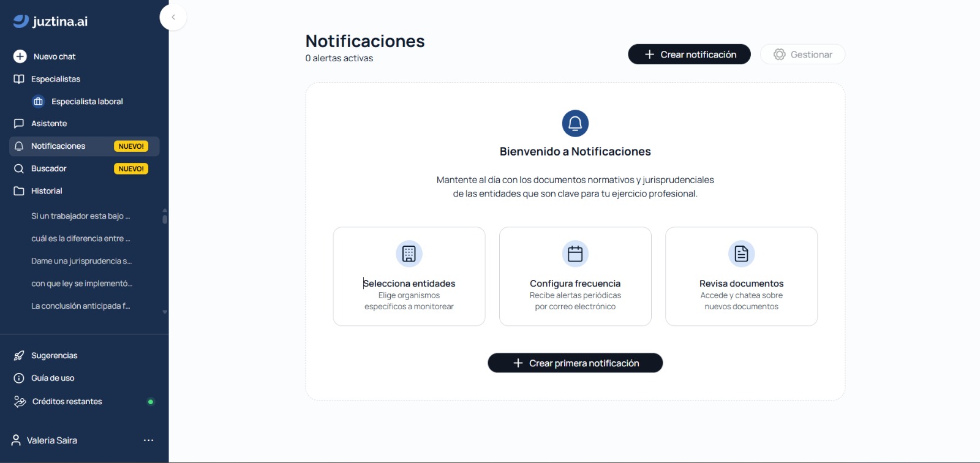Open Guía de uso
980x463 pixels.
tap(53, 378)
